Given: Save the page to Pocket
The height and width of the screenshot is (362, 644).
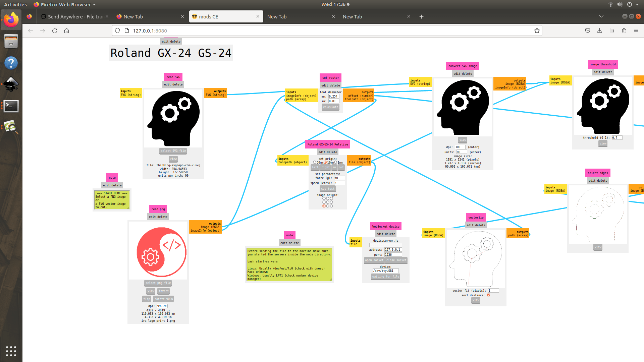Looking at the screenshot, I should (x=588, y=31).
